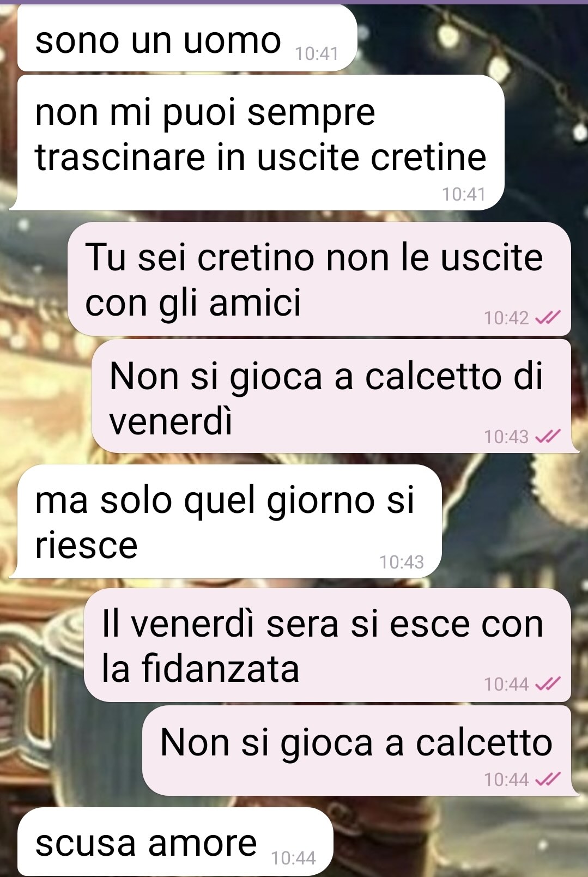This screenshot has width=588, height=877.
Task: Tap the short 'Non si gioca a calcetto' bubble
Action: (x=359, y=750)
